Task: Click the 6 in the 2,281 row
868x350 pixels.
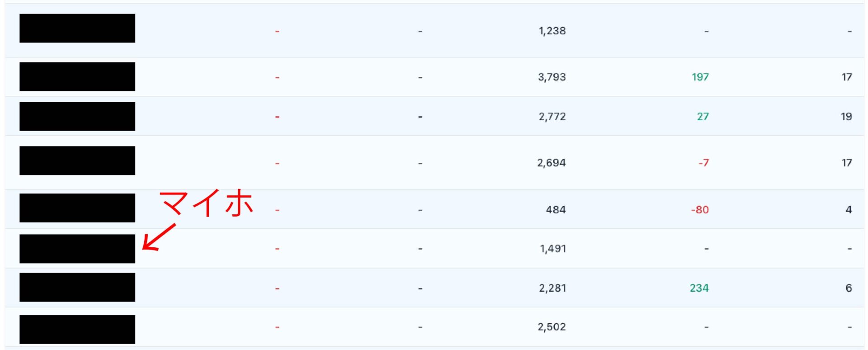Action: pyautogui.click(x=849, y=288)
